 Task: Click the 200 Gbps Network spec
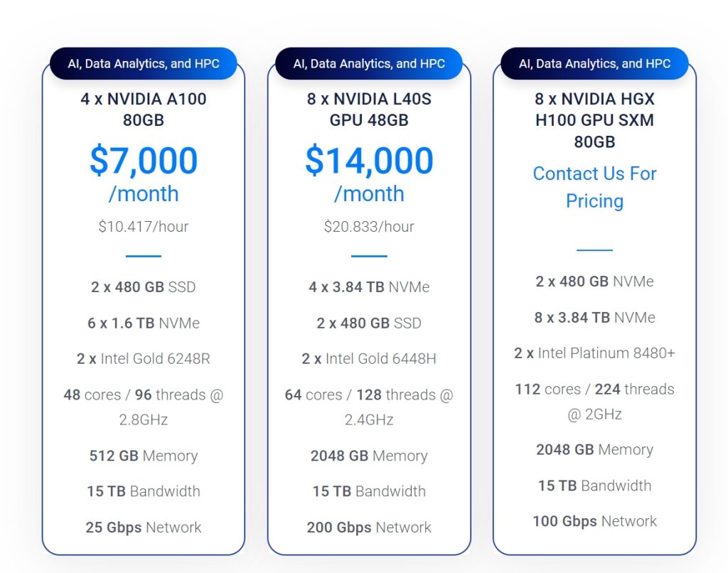[x=369, y=527]
